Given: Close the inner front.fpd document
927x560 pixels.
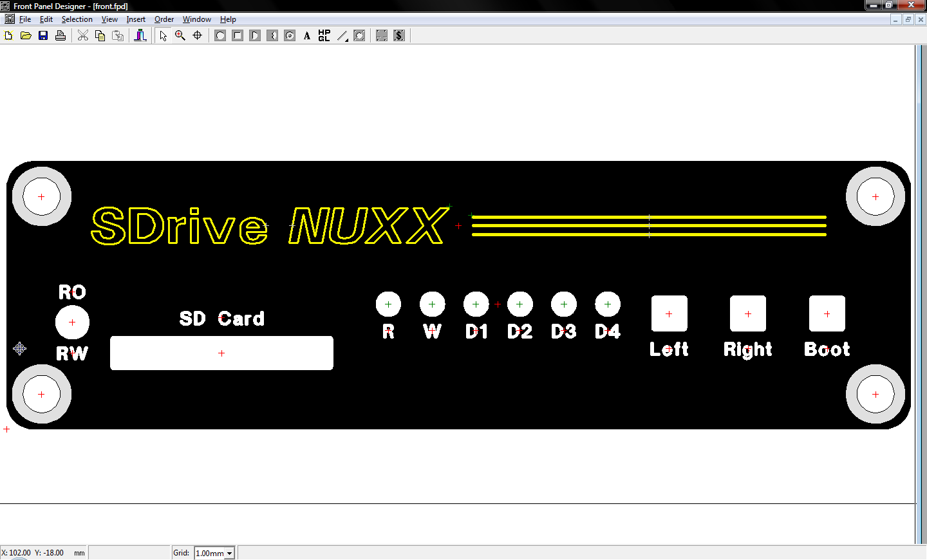Looking at the screenshot, I should coord(921,19).
